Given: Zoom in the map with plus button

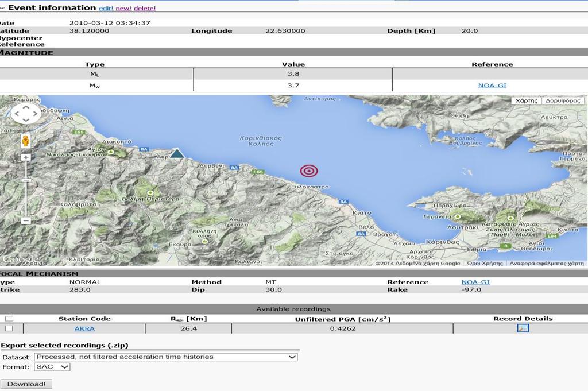Looking at the screenshot, I should click(x=25, y=157).
